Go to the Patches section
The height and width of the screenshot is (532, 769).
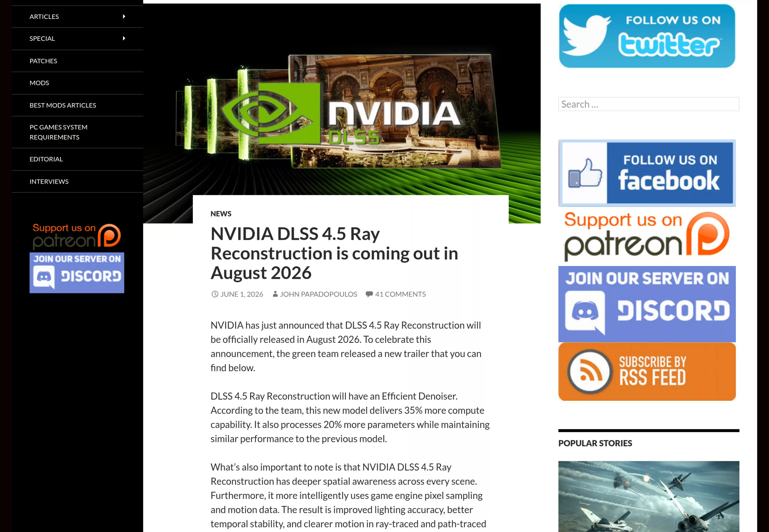(x=43, y=61)
